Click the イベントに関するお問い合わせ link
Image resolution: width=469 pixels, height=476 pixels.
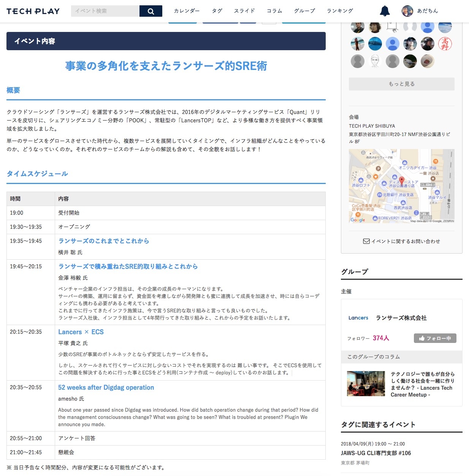coord(401,241)
